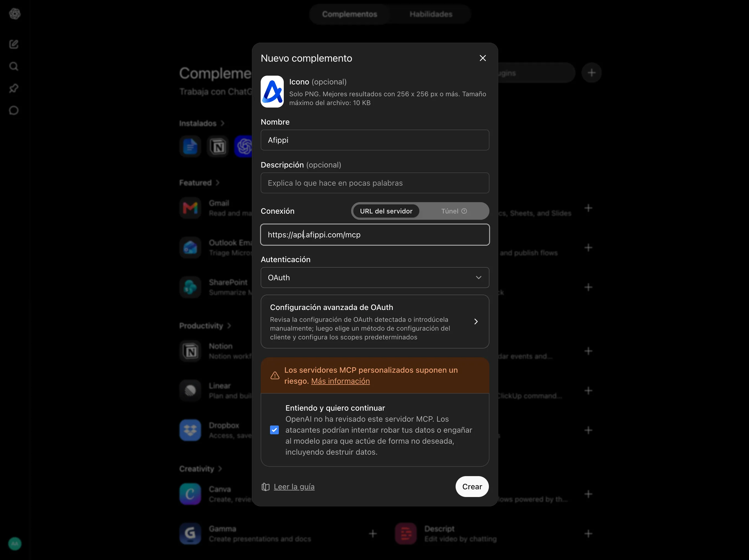749x560 pixels.
Task: Click the Crear button
Action: click(472, 487)
